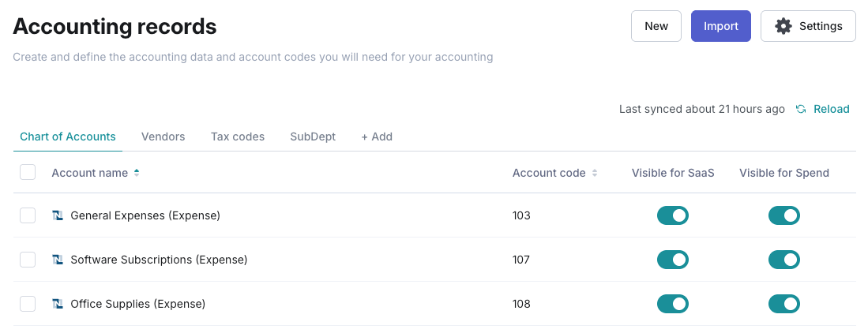Click the Reload link text
Image resolution: width=868 pixels, height=333 pixels.
832,109
